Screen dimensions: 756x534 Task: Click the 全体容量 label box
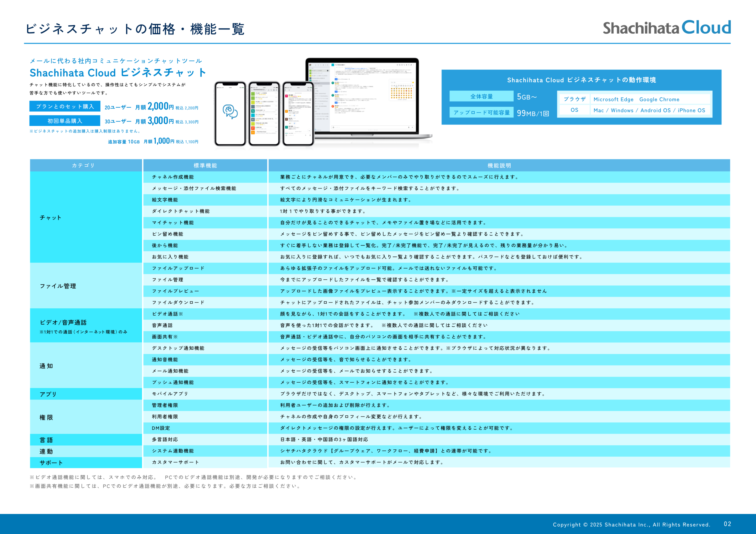click(481, 96)
